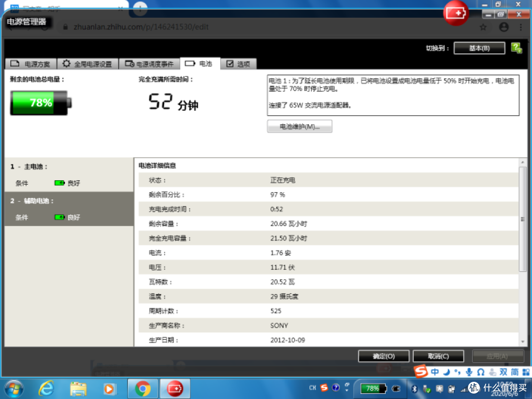Open the Windows Start button
The width and height of the screenshot is (532, 399).
click(x=14, y=389)
